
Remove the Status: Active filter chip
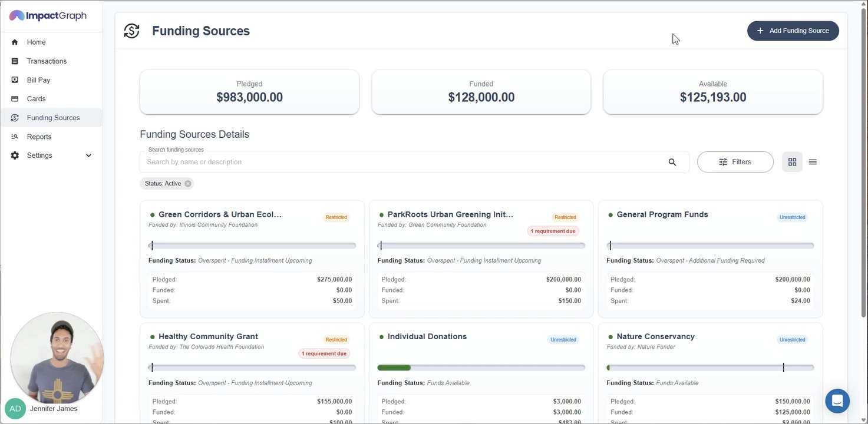coord(188,184)
